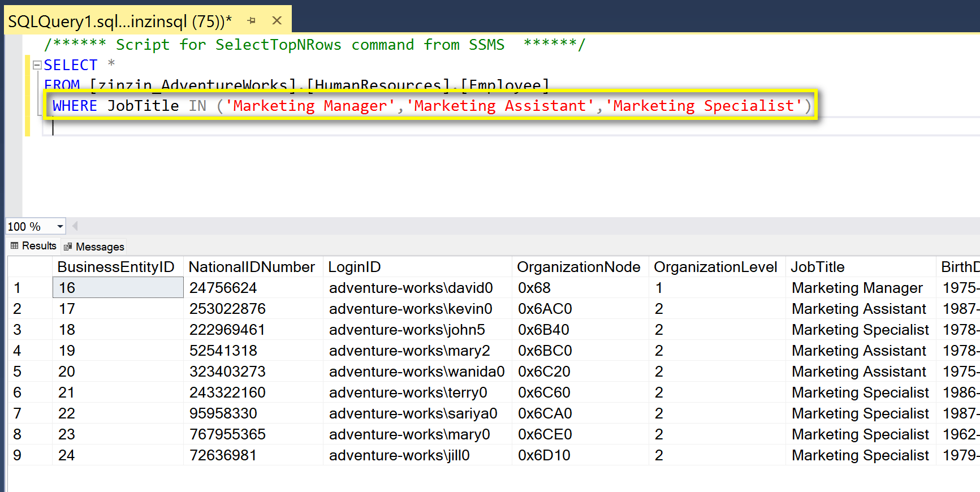This screenshot has width=980, height=492.
Task: Click the NationalIDNumber cell 253022876
Action: point(253,309)
